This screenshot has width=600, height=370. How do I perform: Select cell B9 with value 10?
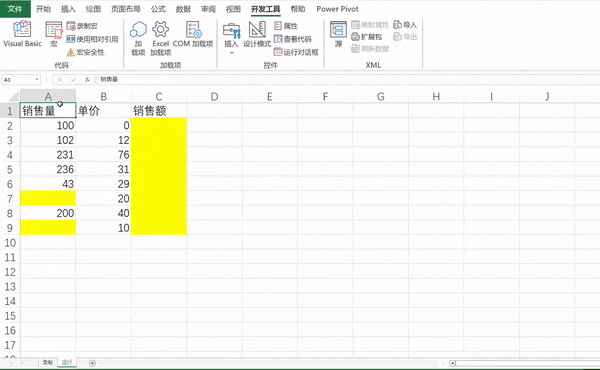click(x=103, y=228)
